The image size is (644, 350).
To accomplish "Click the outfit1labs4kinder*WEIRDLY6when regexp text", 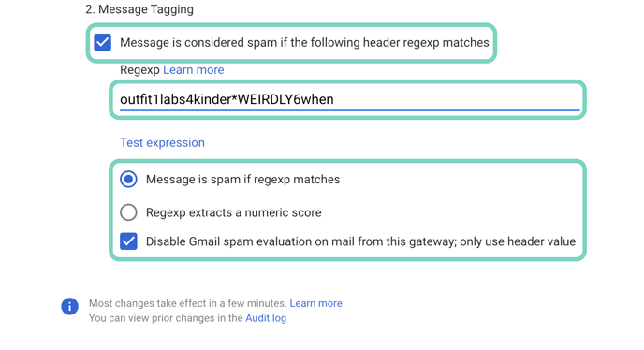I will point(227,99).
